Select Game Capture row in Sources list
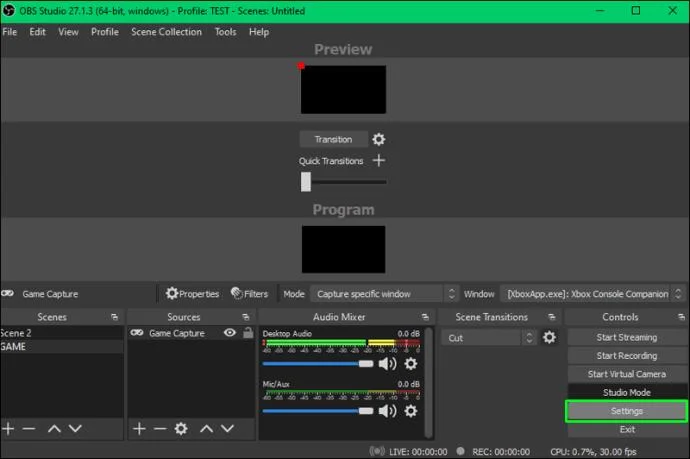Viewport: 690px width, 459px height. (191, 333)
